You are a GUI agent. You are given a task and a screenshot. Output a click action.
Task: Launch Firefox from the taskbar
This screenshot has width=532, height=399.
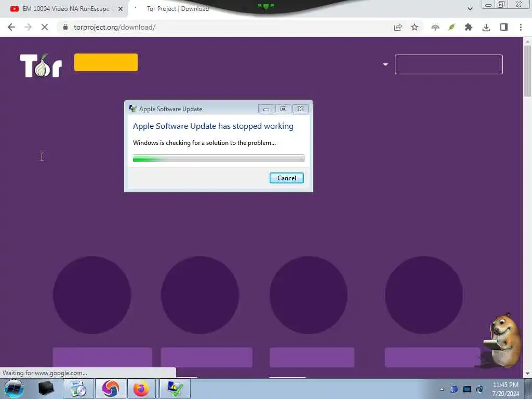(x=141, y=389)
